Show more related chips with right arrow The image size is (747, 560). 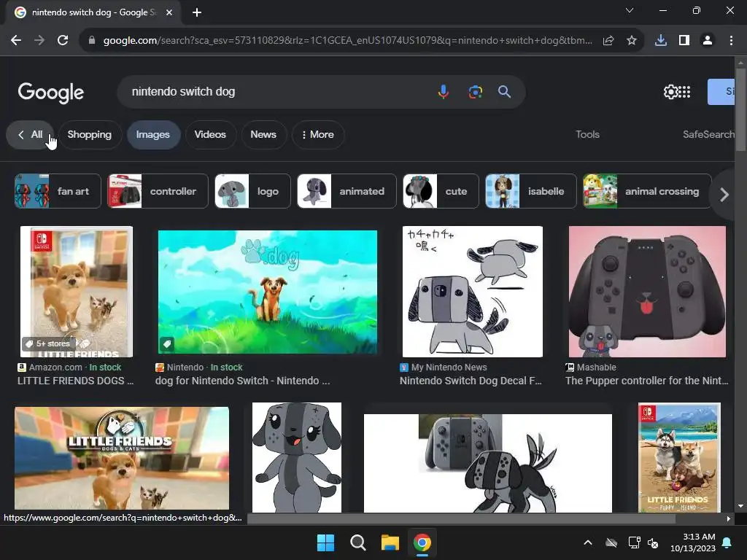click(724, 194)
